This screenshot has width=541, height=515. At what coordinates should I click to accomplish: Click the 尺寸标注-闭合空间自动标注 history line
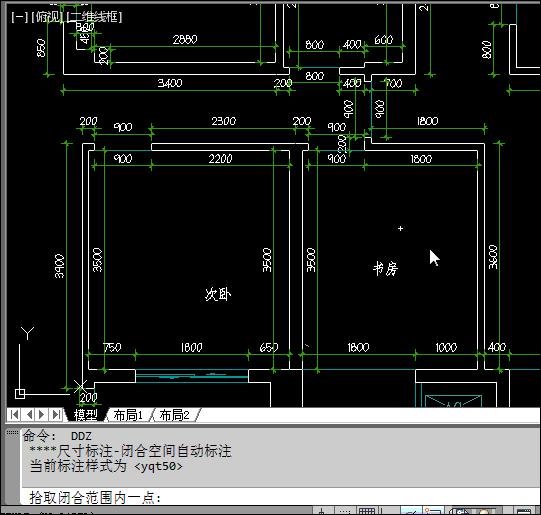(130, 451)
